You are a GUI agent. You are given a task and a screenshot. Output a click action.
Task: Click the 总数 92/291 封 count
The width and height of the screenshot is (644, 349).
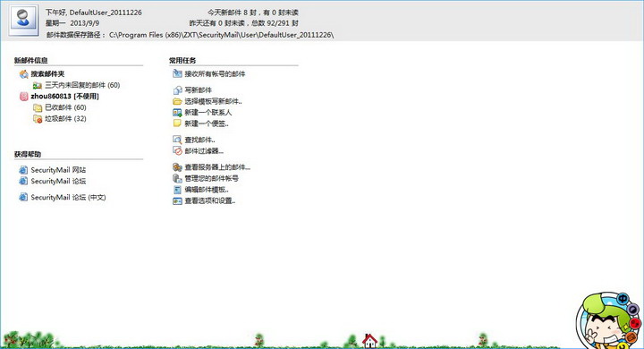coord(275,23)
